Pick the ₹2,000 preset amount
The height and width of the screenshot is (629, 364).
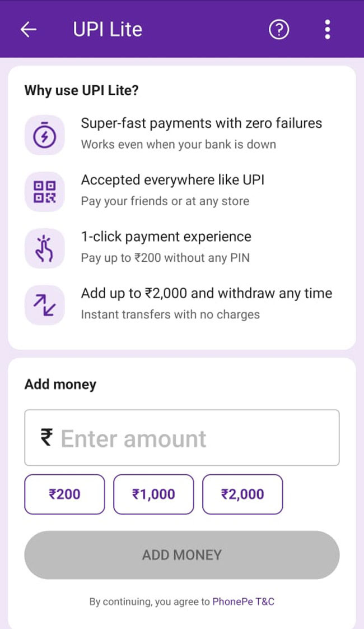pyautogui.click(x=242, y=494)
